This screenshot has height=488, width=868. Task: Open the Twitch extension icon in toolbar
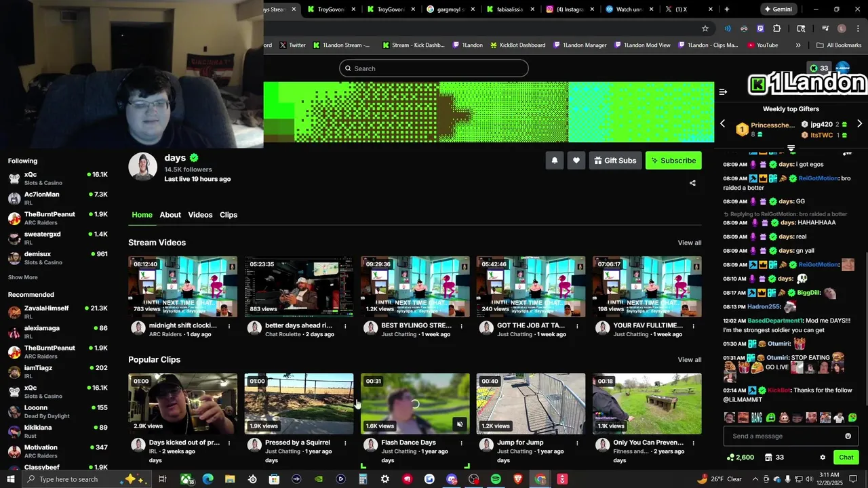pyautogui.click(x=760, y=28)
